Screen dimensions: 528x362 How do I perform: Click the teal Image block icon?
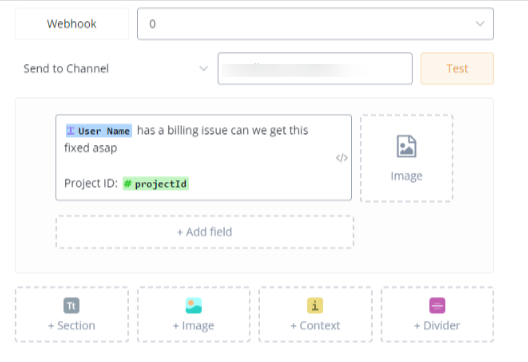[194, 305]
